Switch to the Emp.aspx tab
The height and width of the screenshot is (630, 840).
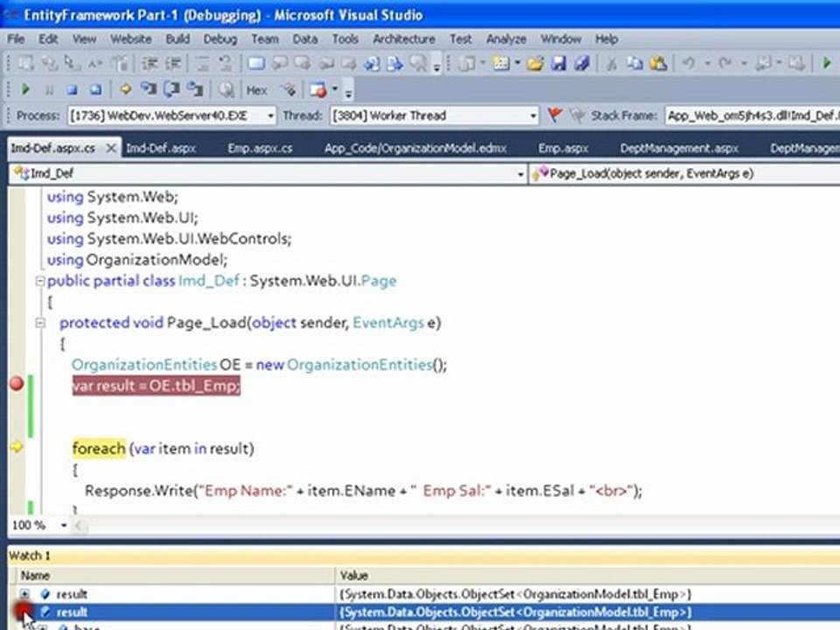coord(563,149)
